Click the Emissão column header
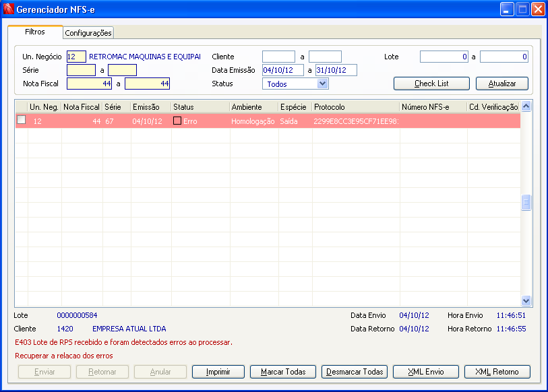This screenshot has width=548, height=392. (150, 107)
